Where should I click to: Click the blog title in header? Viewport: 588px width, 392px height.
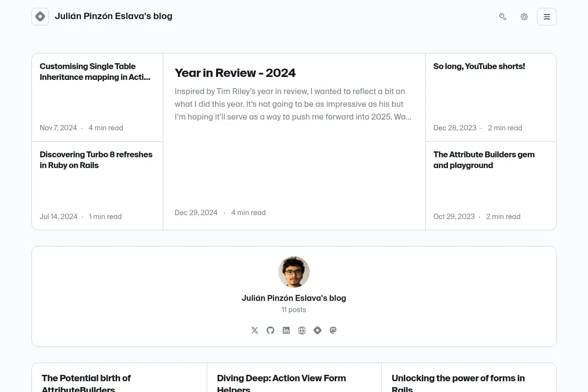[x=114, y=16]
